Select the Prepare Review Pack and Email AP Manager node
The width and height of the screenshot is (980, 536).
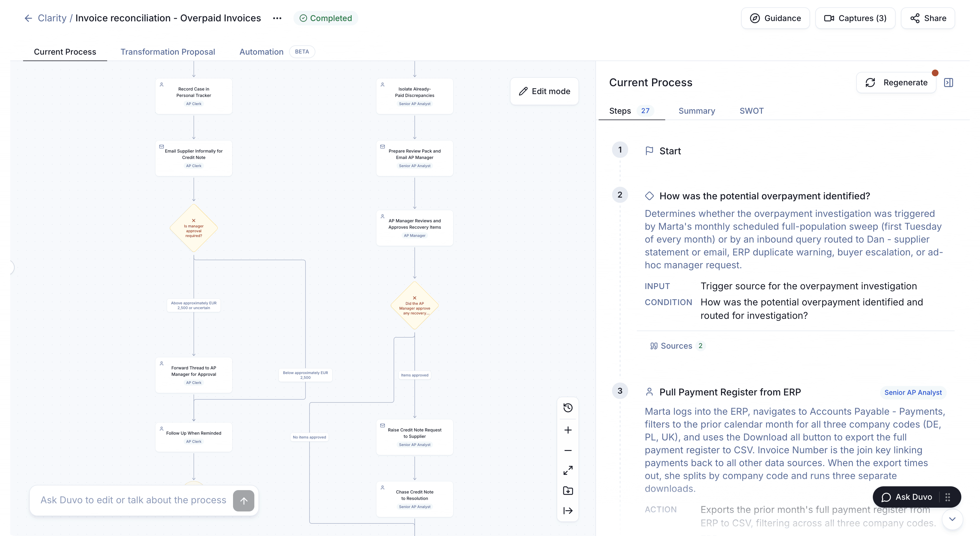(x=415, y=158)
